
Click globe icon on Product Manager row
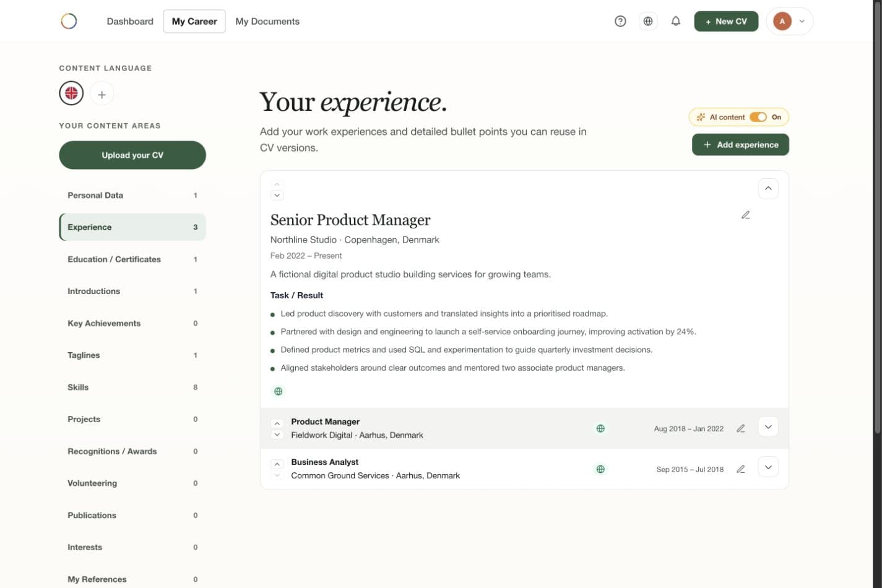tap(600, 428)
